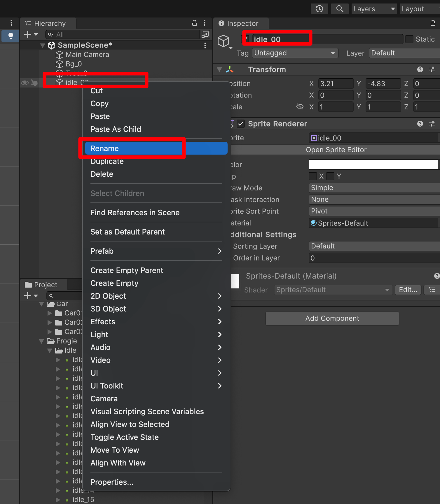The image size is (440, 504).
Task: Open the Layers dropdown in top toolbar
Action: click(x=374, y=9)
